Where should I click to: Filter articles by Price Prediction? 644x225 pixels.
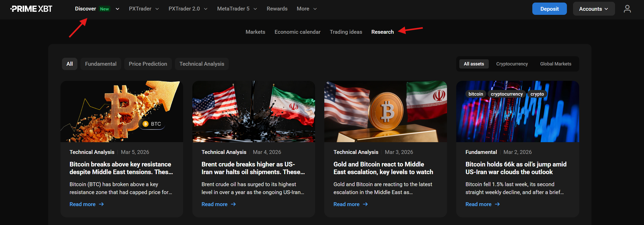point(148,64)
